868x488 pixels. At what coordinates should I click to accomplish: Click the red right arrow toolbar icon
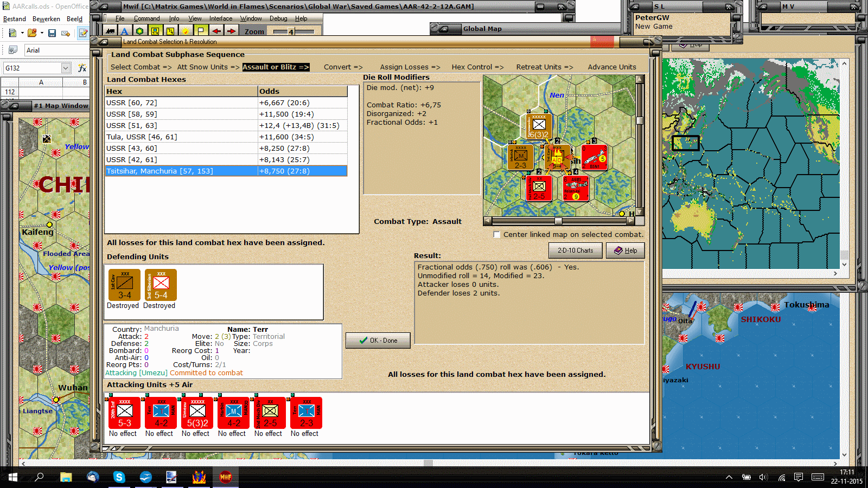(231, 31)
